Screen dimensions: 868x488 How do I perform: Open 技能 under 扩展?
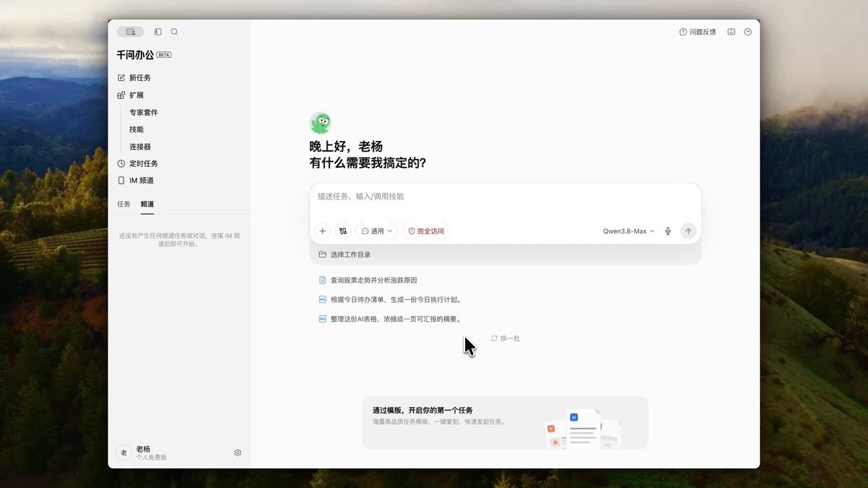click(x=137, y=129)
